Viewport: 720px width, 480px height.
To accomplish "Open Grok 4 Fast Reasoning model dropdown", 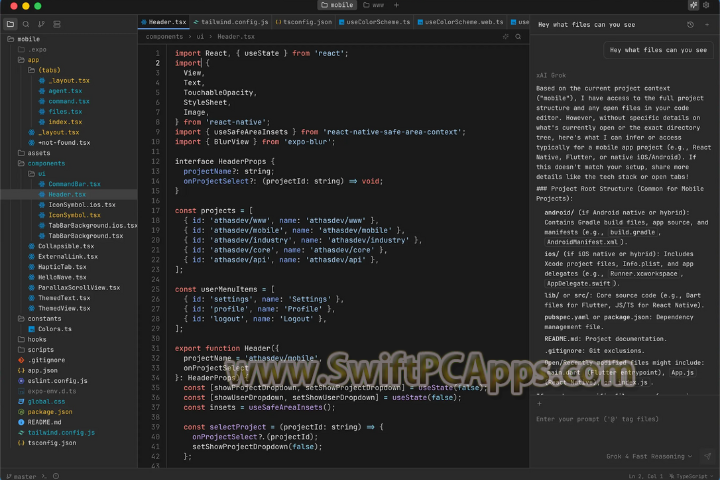I will tap(649, 456).
